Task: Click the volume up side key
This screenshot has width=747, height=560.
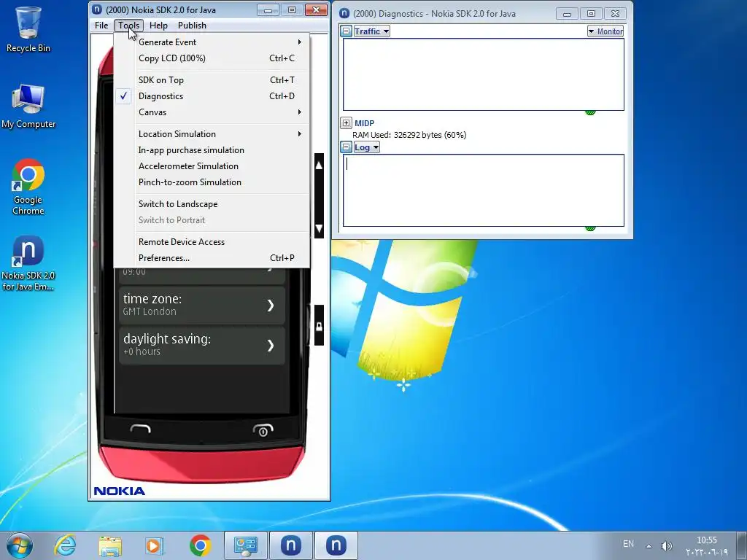Action: [x=320, y=166]
